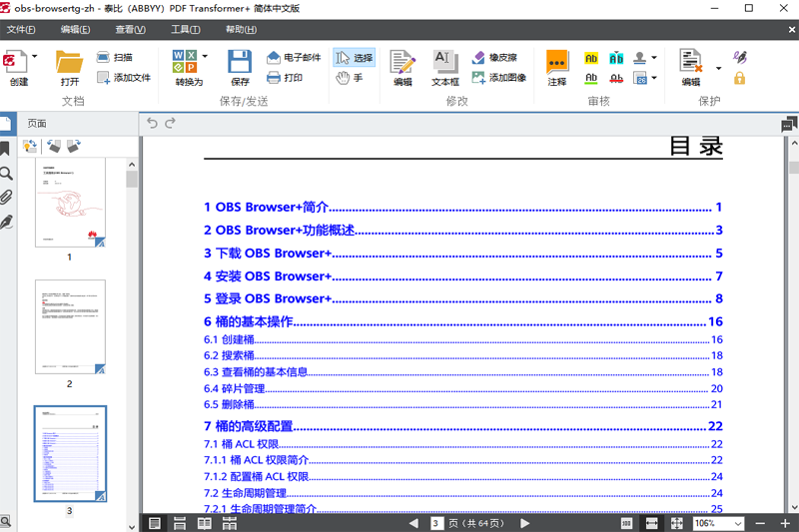
Task: Expand the 转换为 (Convert to) dropdown arrow
Action: pyautogui.click(x=205, y=57)
